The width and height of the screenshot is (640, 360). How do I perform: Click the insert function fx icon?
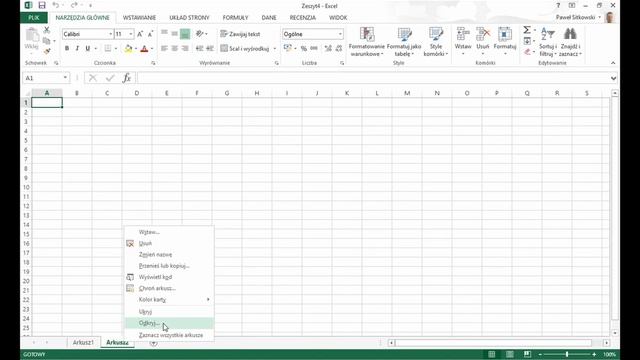coord(127,78)
